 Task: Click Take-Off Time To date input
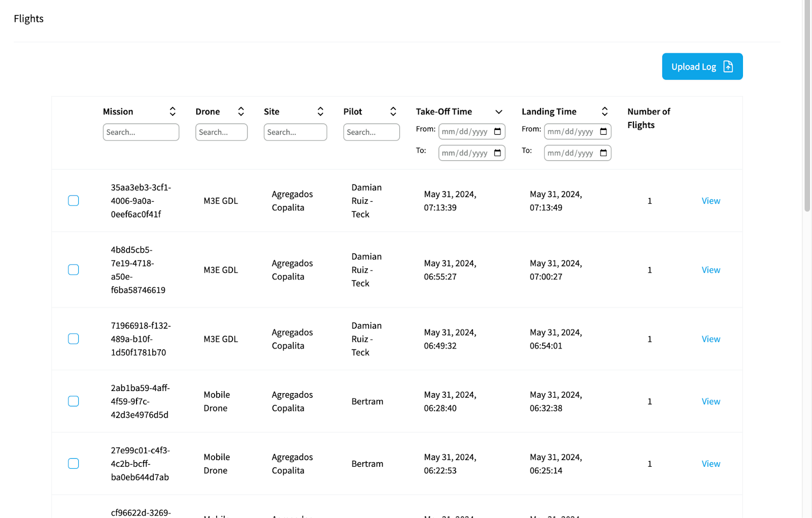coord(472,153)
